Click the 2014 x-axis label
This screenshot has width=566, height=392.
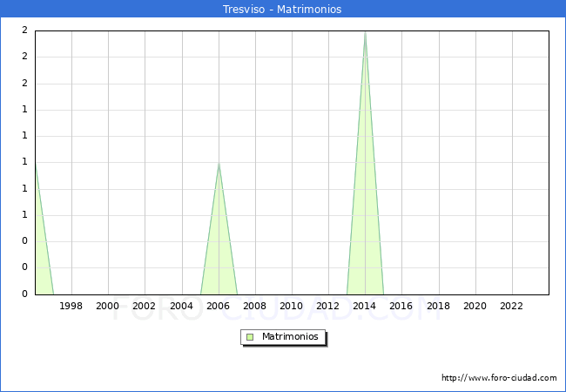click(364, 306)
